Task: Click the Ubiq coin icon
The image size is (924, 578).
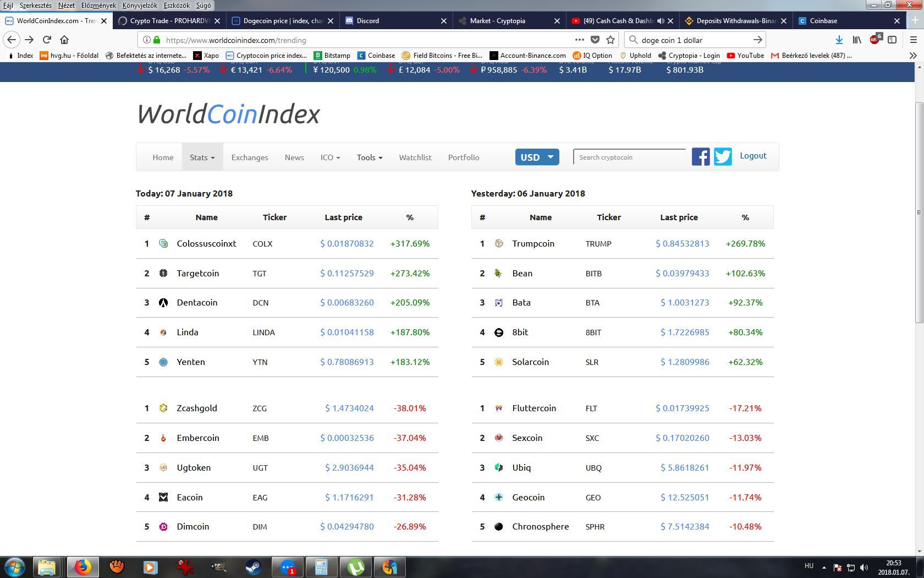Action: point(499,467)
